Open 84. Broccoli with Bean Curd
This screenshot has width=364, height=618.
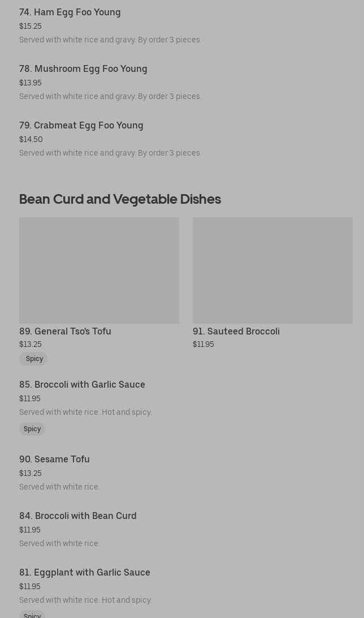(78, 516)
